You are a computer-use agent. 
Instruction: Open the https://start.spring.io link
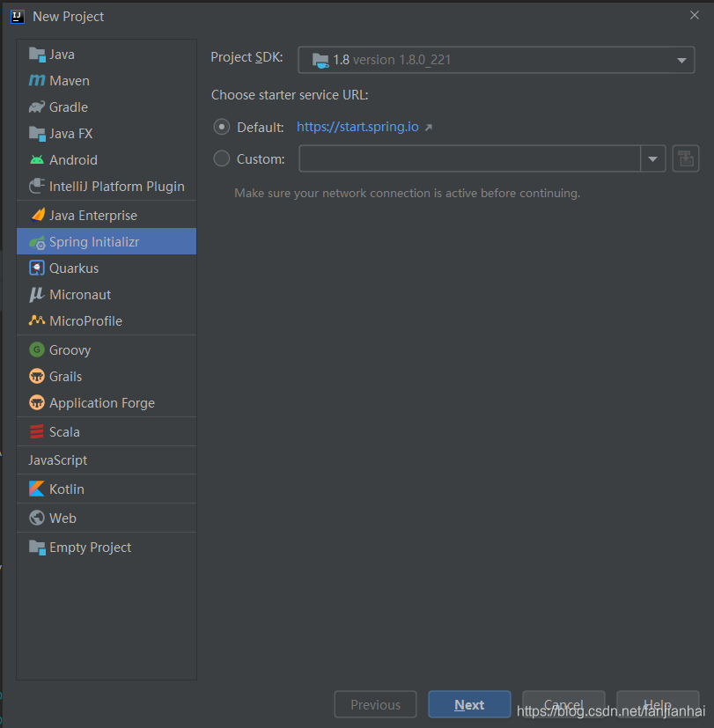point(357,127)
